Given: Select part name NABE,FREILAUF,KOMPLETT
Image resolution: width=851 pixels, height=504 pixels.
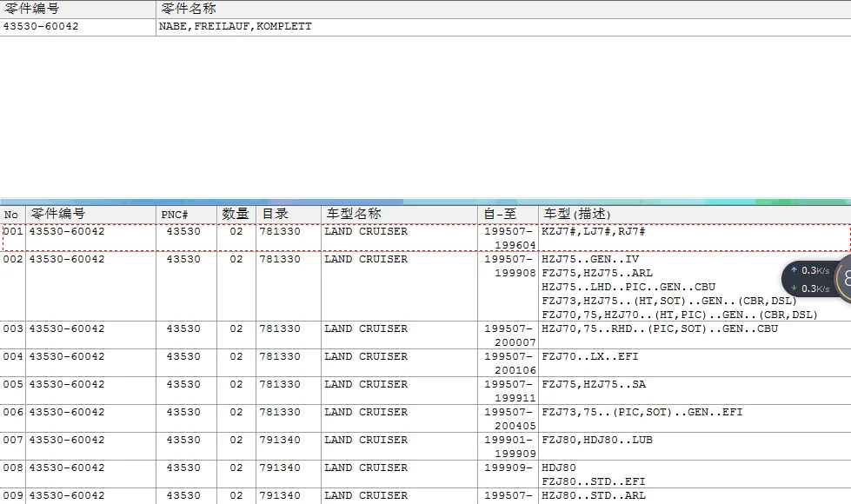Looking at the screenshot, I should [x=236, y=26].
